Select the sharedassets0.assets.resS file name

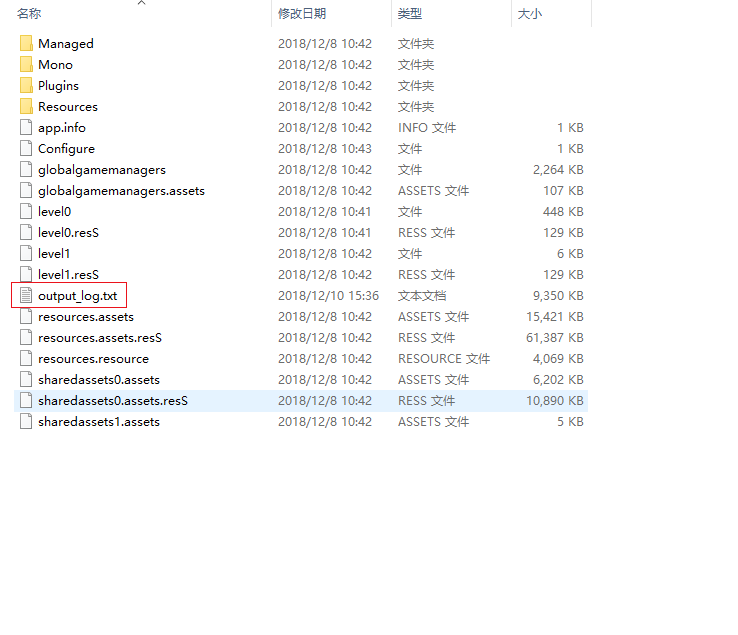point(113,401)
